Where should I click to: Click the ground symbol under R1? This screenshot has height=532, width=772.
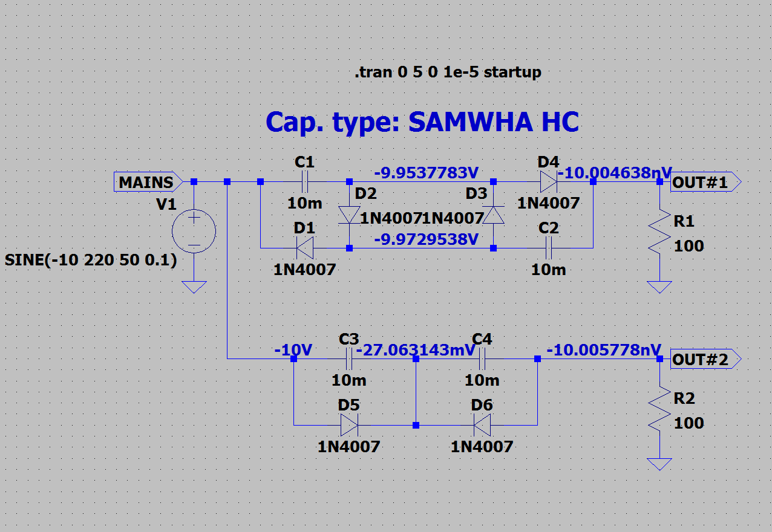[659, 287]
